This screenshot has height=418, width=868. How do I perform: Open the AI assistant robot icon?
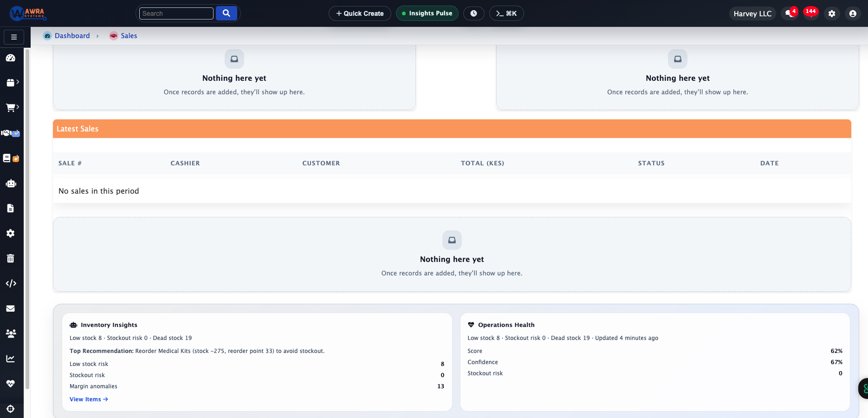(x=11, y=183)
